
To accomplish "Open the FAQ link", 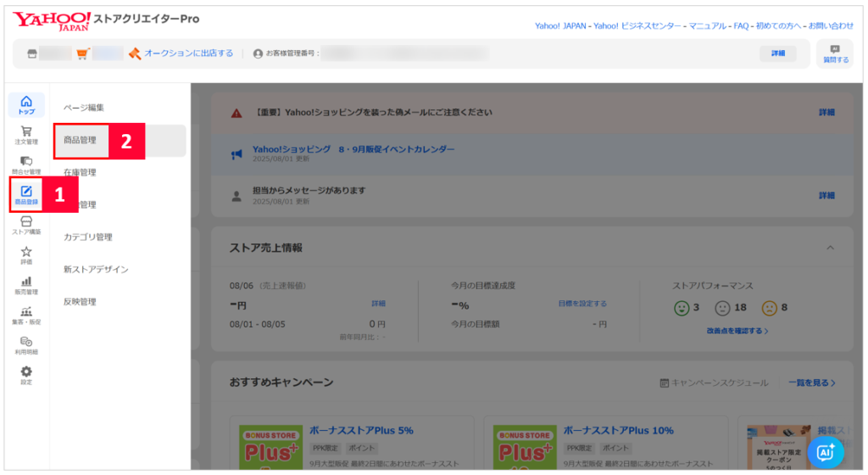I will click(741, 26).
